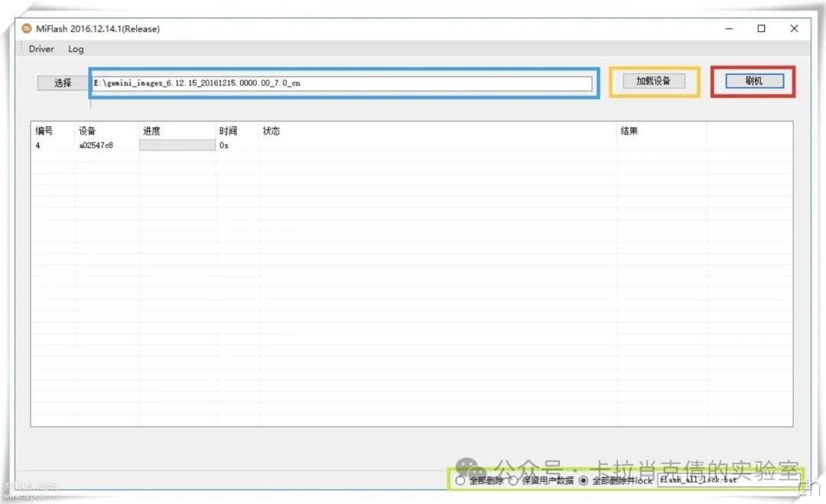Click the 状态 column header
This screenshot has width=826, height=504.
click(x=272, y=131)
